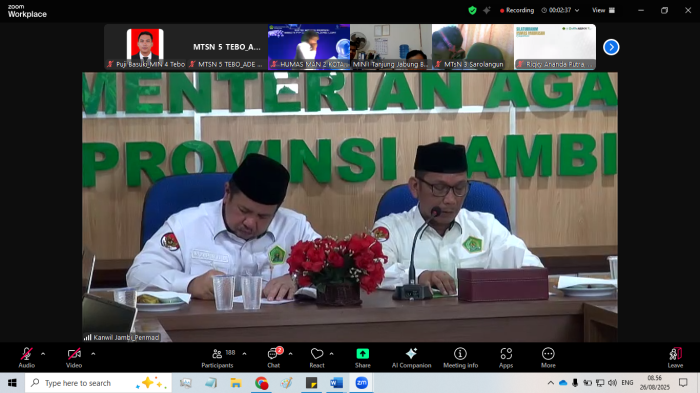Viewport: 700px width, 393px height.
Task: Open the Participants panel
Action: (217, 358)
